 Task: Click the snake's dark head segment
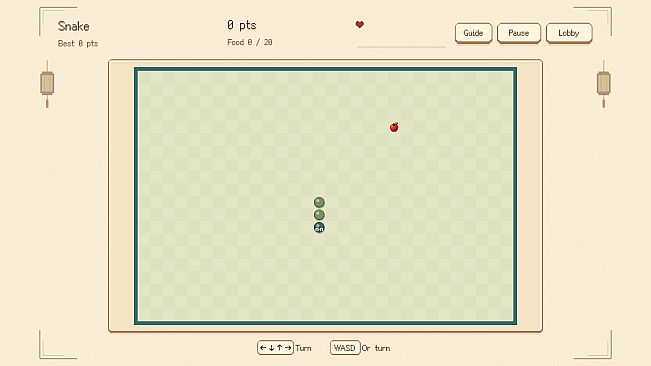point(319,227)
